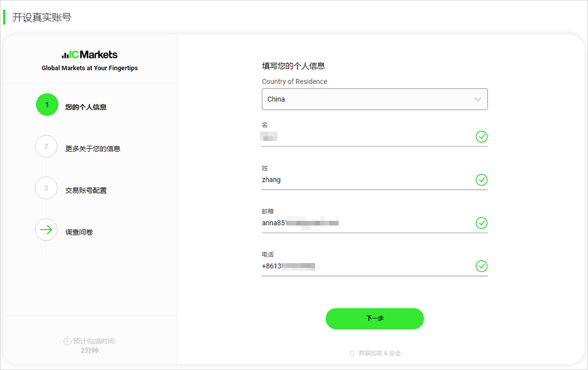This screenshot has width=588, height=370.
Task: Go to 交易账号配置 step
Action: click(x=86, y=190)
